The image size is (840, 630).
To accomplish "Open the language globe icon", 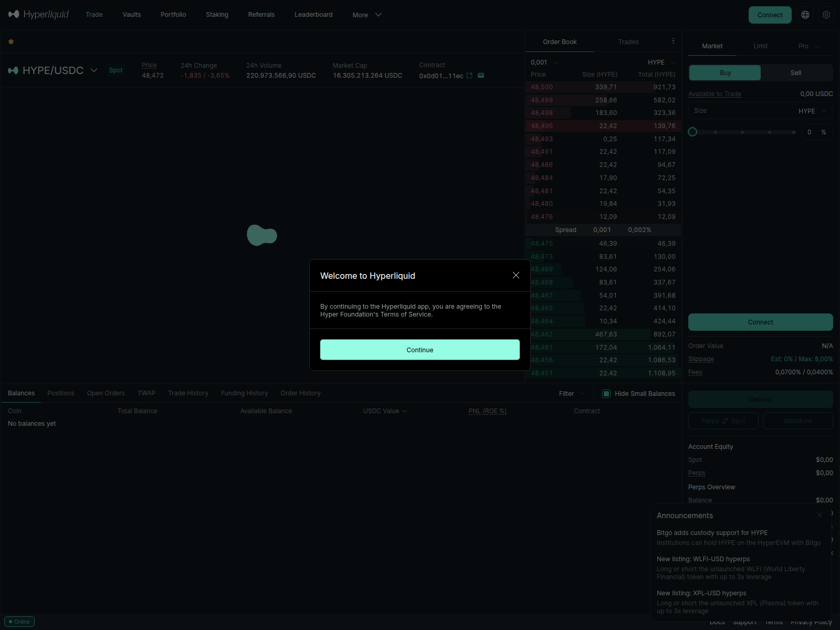I will click(805, 15).
